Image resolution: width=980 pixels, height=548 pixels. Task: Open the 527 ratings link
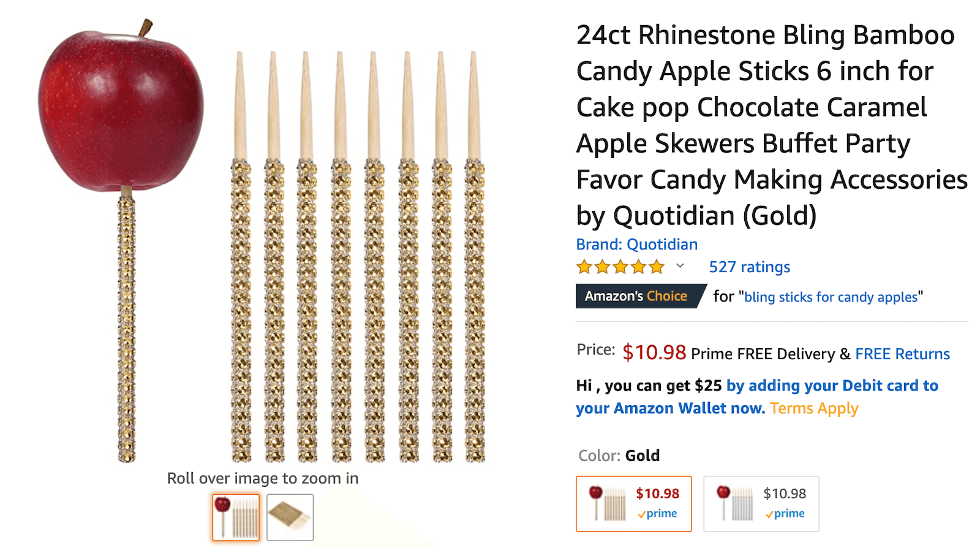coord(749,267)
